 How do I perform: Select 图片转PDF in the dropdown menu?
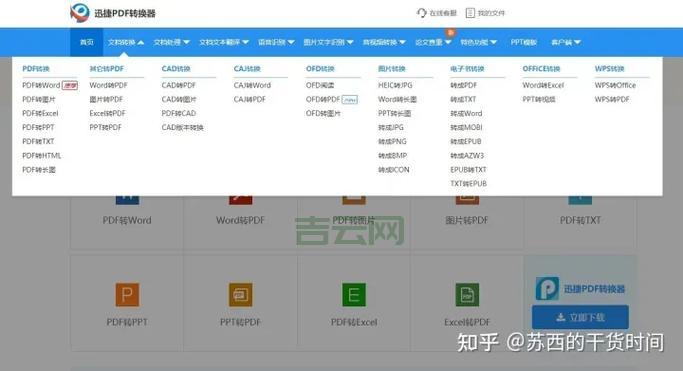point(106,99)
